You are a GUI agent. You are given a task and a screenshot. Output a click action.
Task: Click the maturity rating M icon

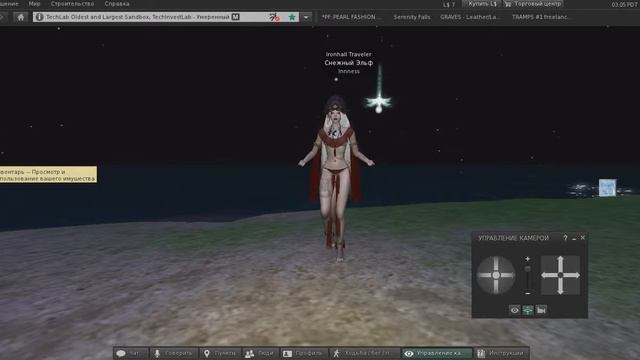[x=236, y=17]
